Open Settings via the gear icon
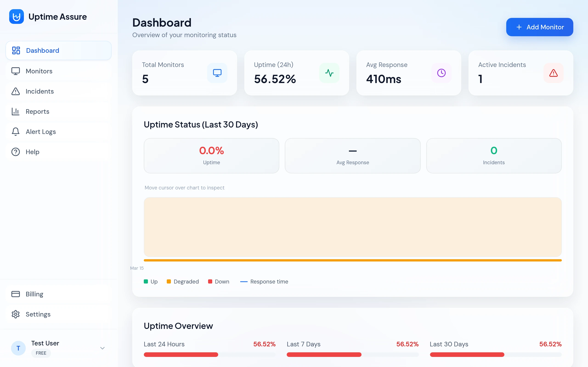Screen dimensions: 588x367 coord(15,314)
